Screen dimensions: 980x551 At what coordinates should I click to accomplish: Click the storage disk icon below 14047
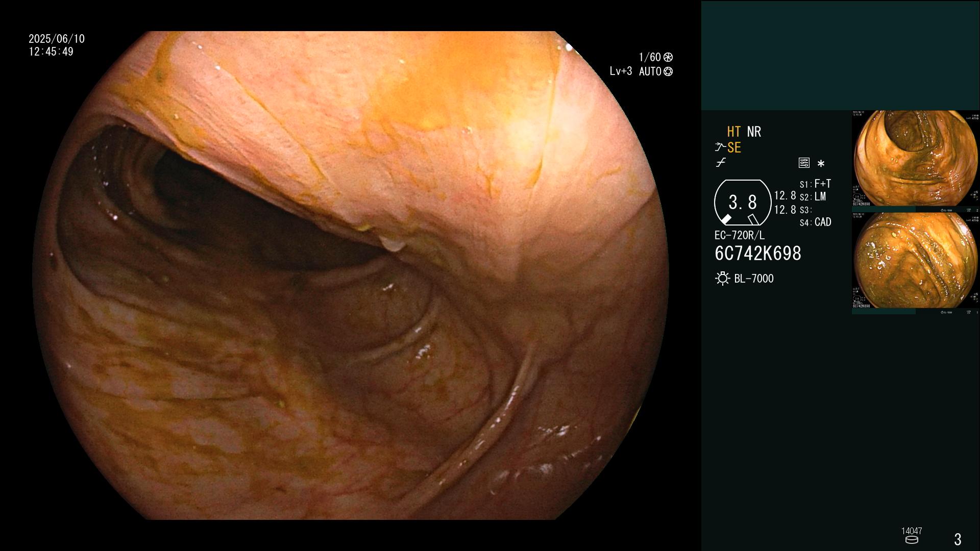coord(912,540)
